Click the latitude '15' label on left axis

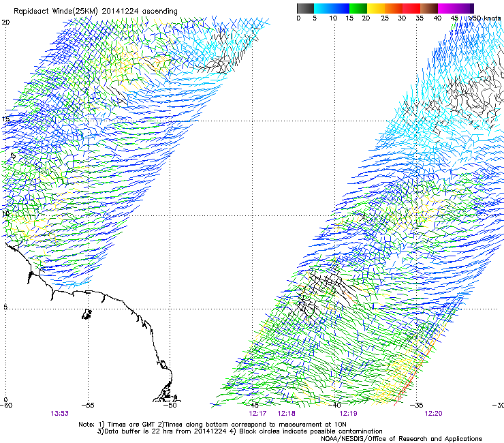click(5, 119)
